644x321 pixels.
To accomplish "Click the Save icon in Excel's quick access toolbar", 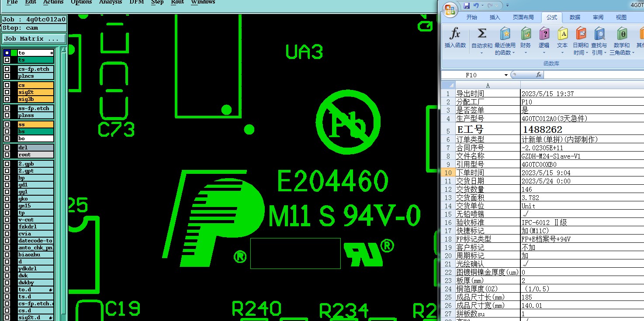I will coord(467,6).
